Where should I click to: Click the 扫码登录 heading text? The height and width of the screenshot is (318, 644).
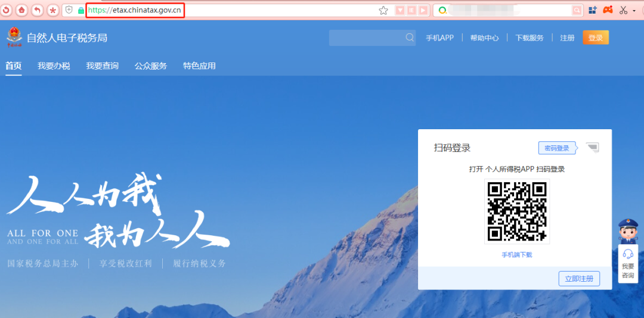point(452,148)
